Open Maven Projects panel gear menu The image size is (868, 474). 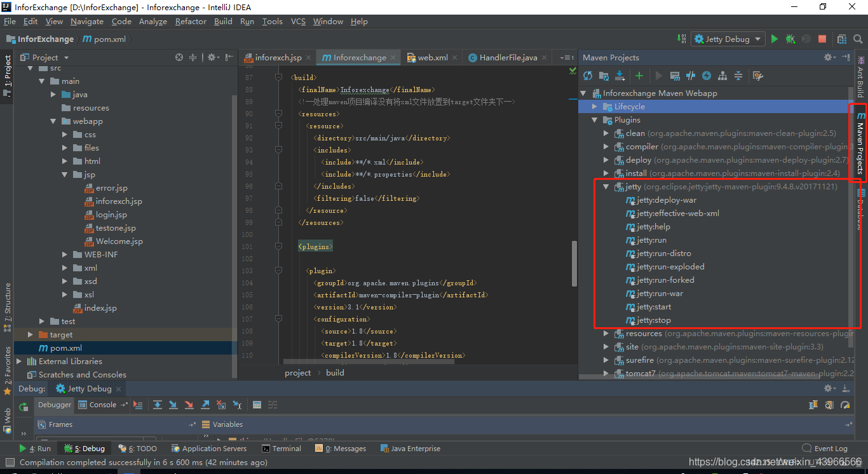[x=829, y=57]
